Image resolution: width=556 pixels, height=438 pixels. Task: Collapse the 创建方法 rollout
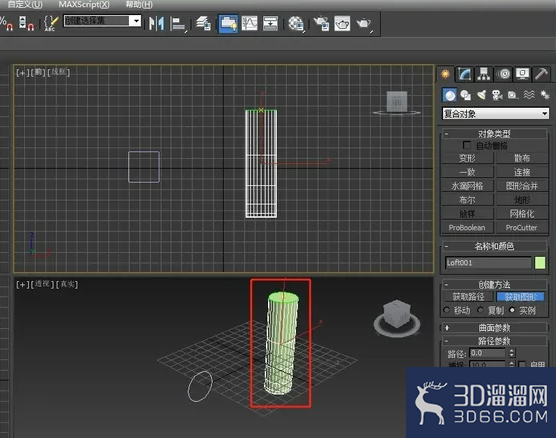pos(494,284)
